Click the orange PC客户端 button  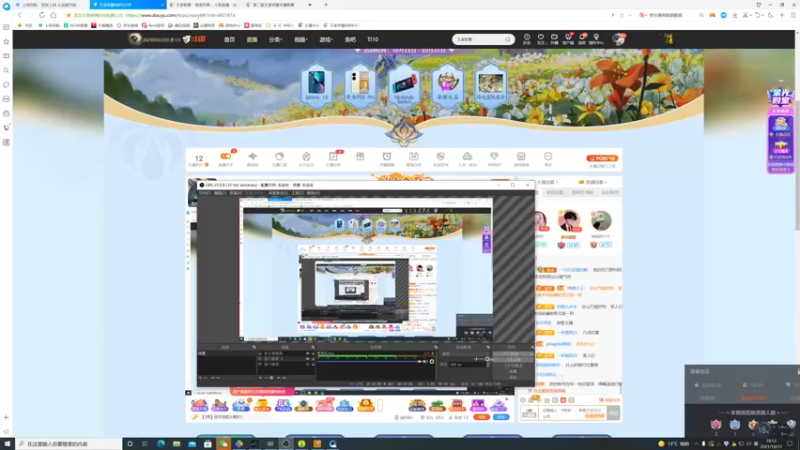(602, 158)
